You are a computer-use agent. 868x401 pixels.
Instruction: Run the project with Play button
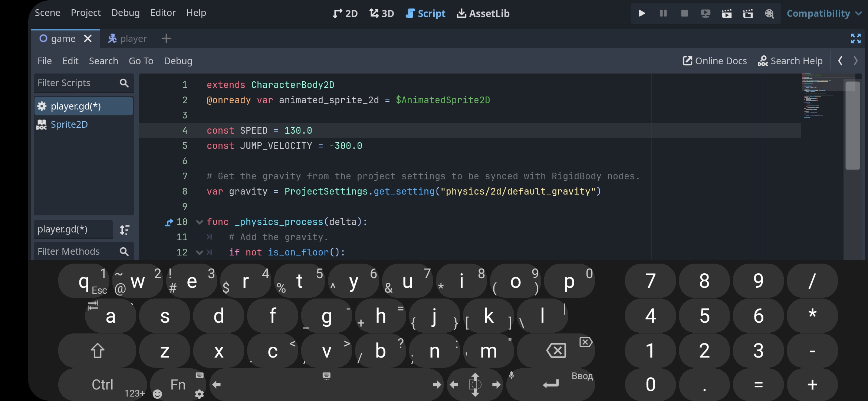pos(642,13)
